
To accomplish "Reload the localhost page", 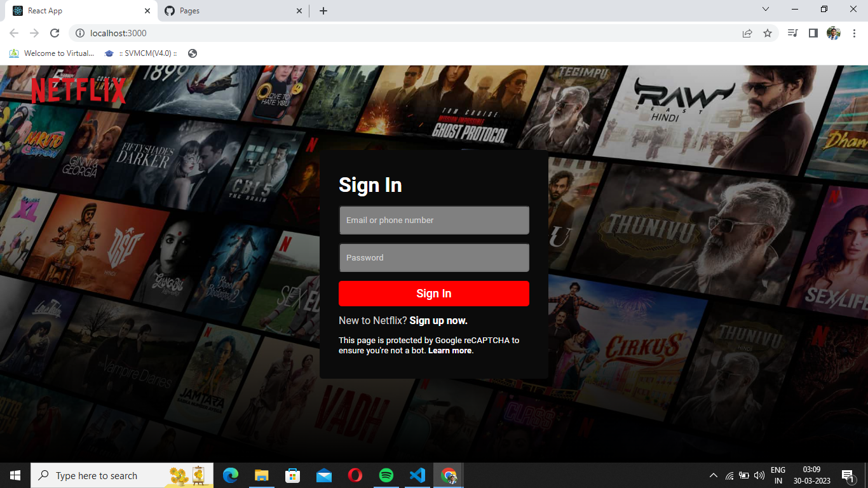I will coord(55,33).
